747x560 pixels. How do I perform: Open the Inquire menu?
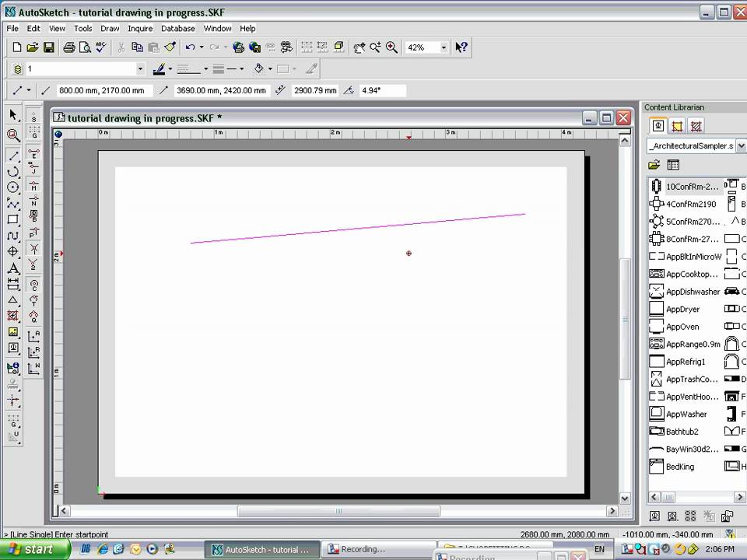pos(140,29)
